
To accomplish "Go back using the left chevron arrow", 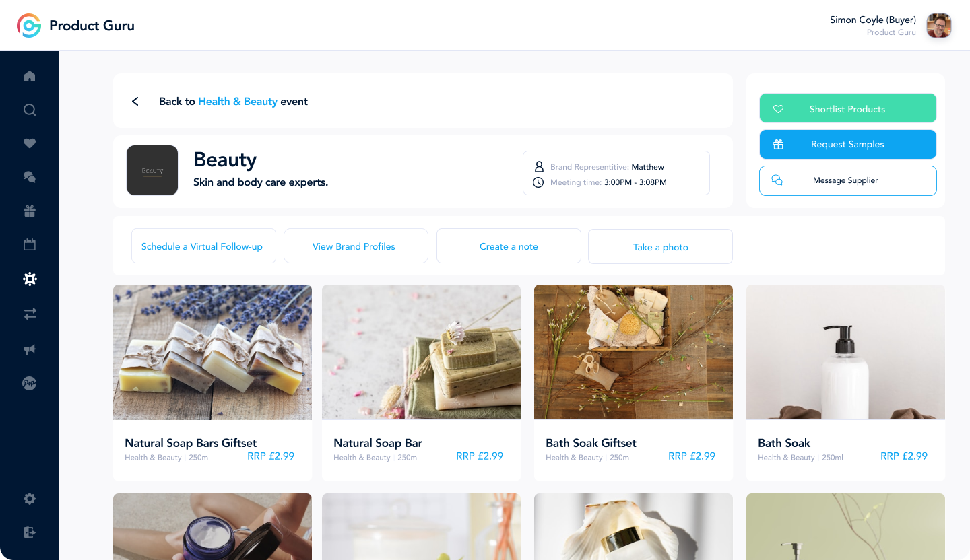I will coord(135,101).
